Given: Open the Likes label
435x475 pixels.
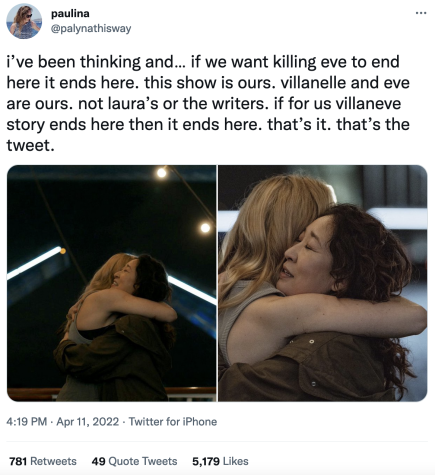Looking at the screenshot, I should (x=236, y=461).
